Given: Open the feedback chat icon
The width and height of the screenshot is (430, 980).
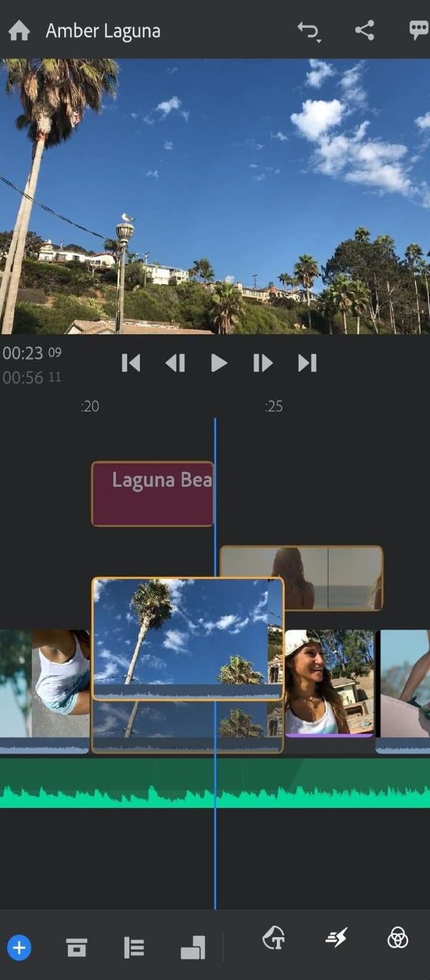Looking at the screenshot, I should (x=418, y=30).
